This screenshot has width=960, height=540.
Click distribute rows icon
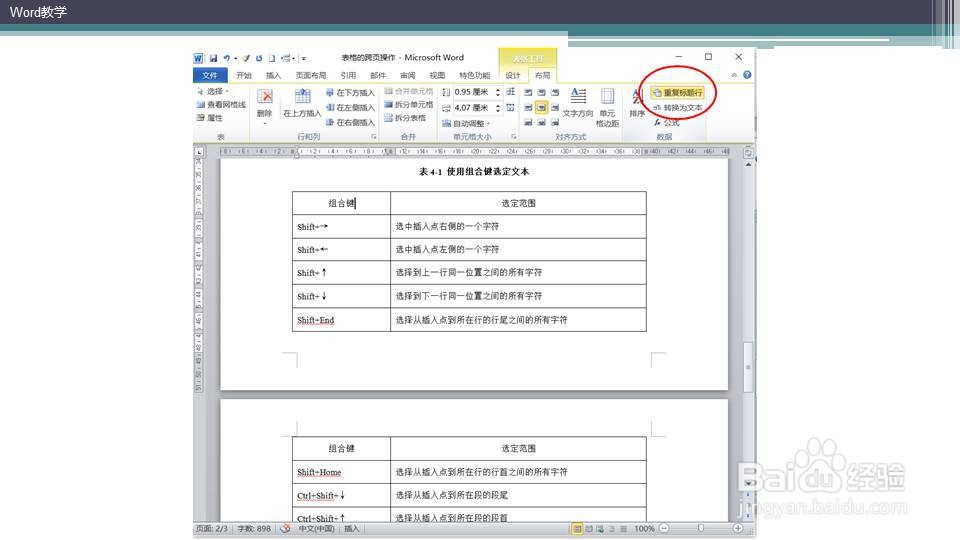511,92
